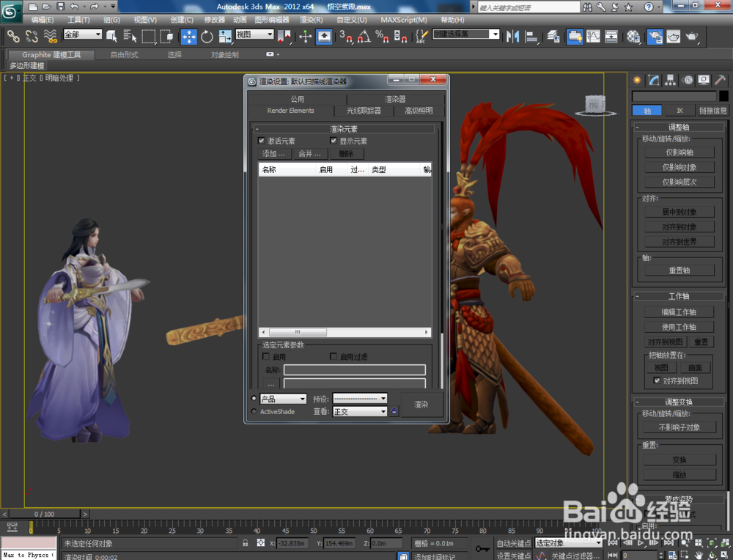Toggle the Angle Snap tool
Image resolution: width=733 pixels, height=560 pixels.
tap(364, 37)
